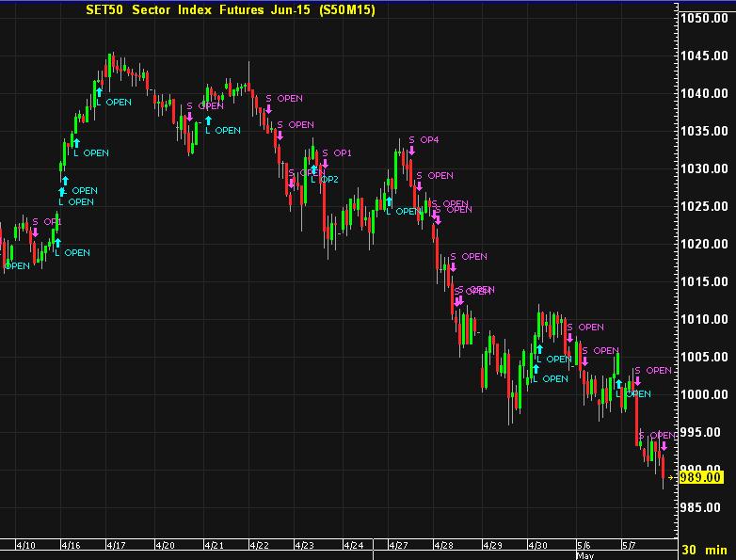Select the L OPEN arrow at the 4/17 peak

click(x=97, y=91)
